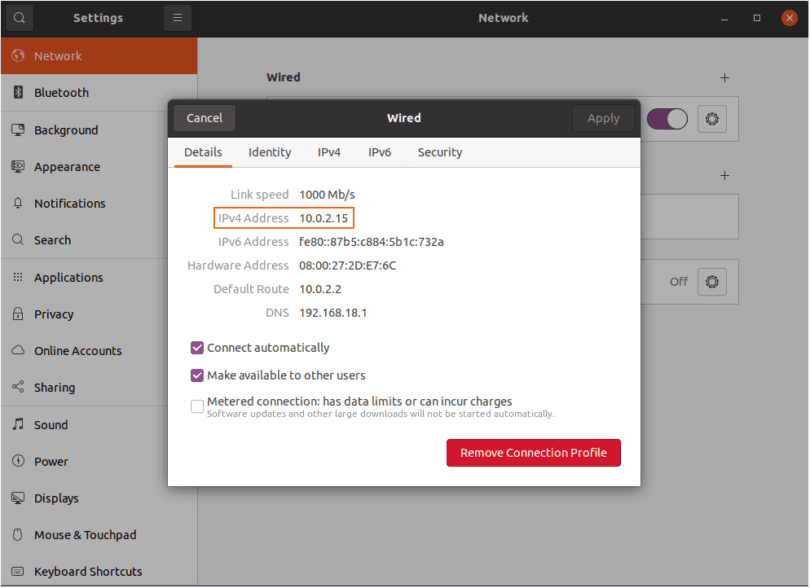Select Keyboard Shortcuts in sidebar
The height and width of the screenshot is (588, 810).
point(88,572)
